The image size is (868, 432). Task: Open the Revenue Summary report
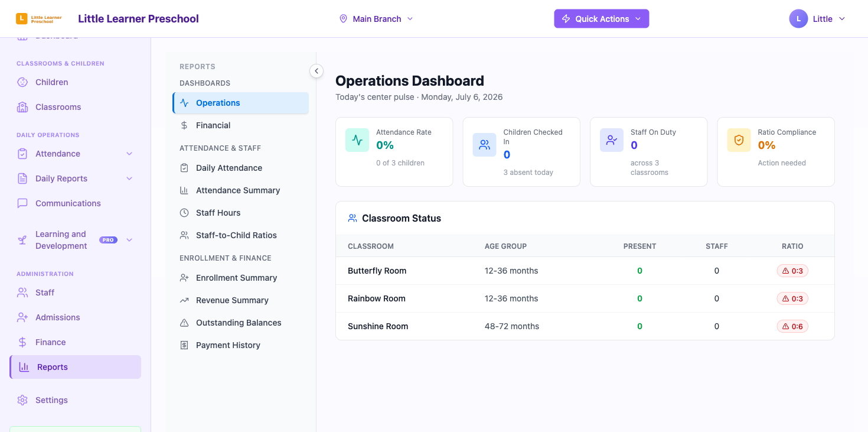(x=241, y=300)
